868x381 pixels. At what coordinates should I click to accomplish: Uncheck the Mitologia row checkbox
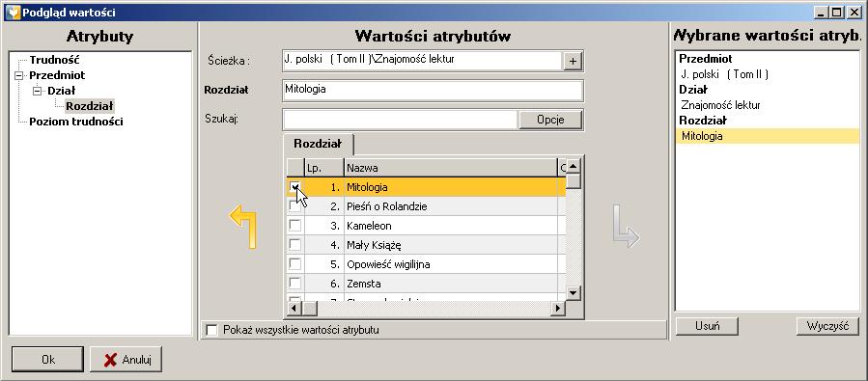295,187
